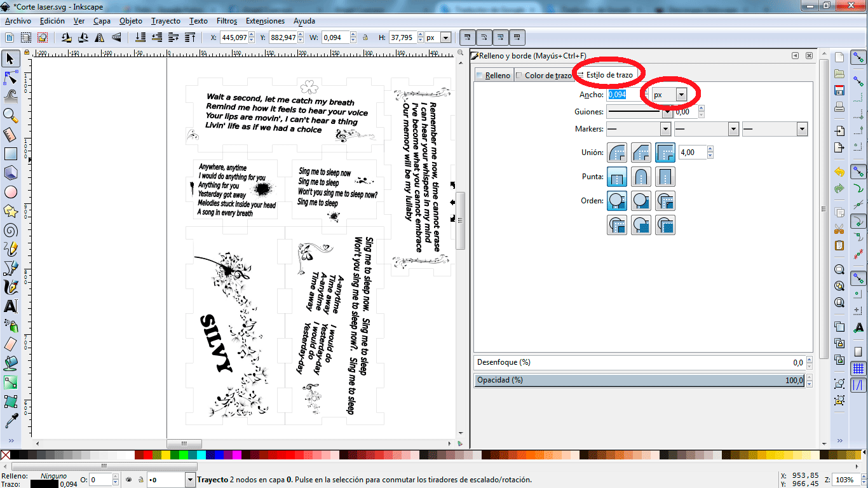Screen dimensions: 868x488
Task: Click the Ayuda help menu
Action: pos(304,20)
